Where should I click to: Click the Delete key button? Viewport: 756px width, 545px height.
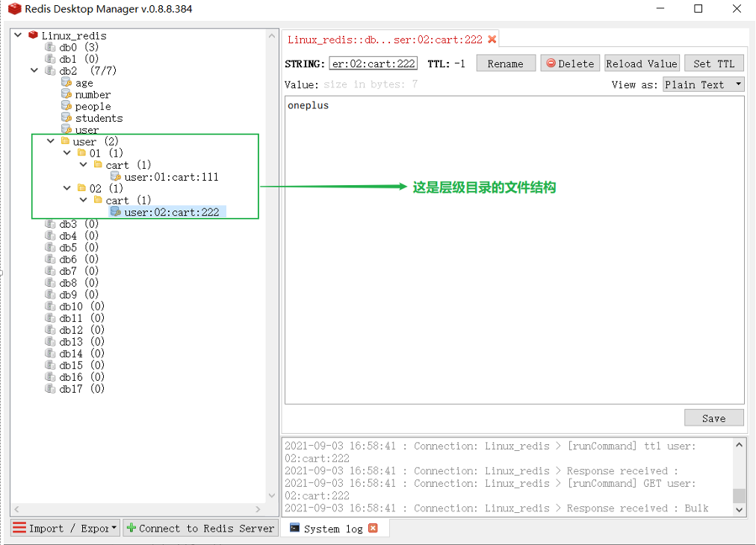pyautogui.click(x=571, y=63)
